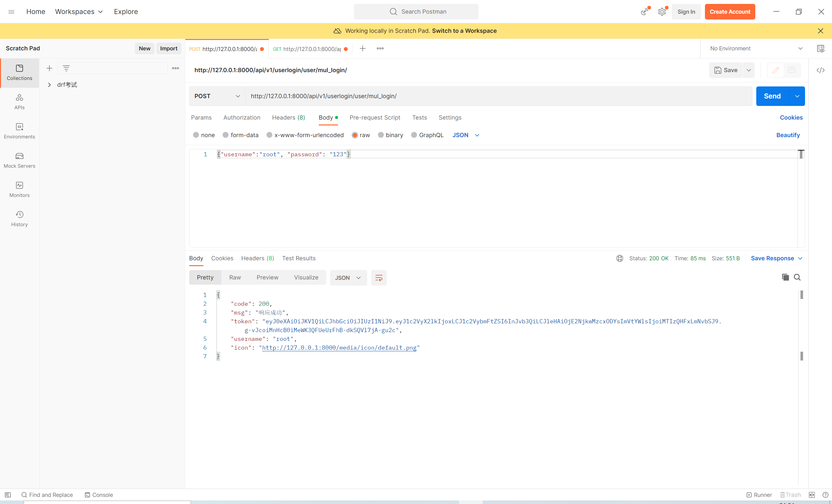
Task: Search within the response body
Action: [797, 277]
